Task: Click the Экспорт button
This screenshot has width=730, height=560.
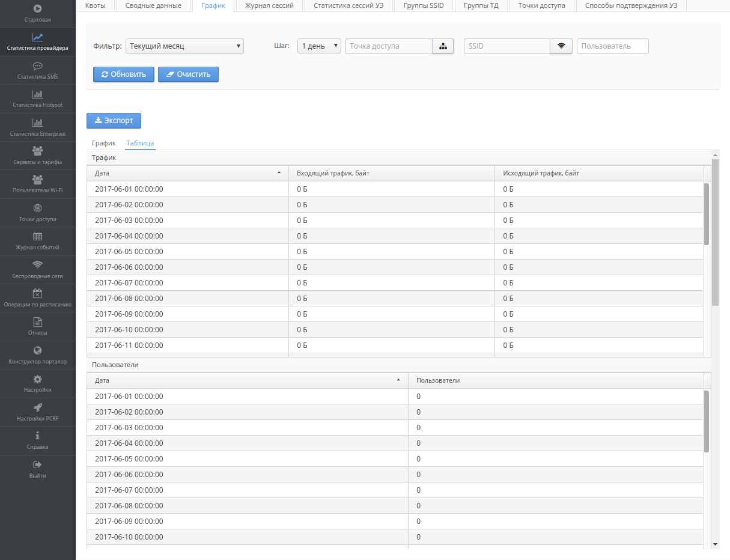Action: pyautogui.click(x=114, y=120)
